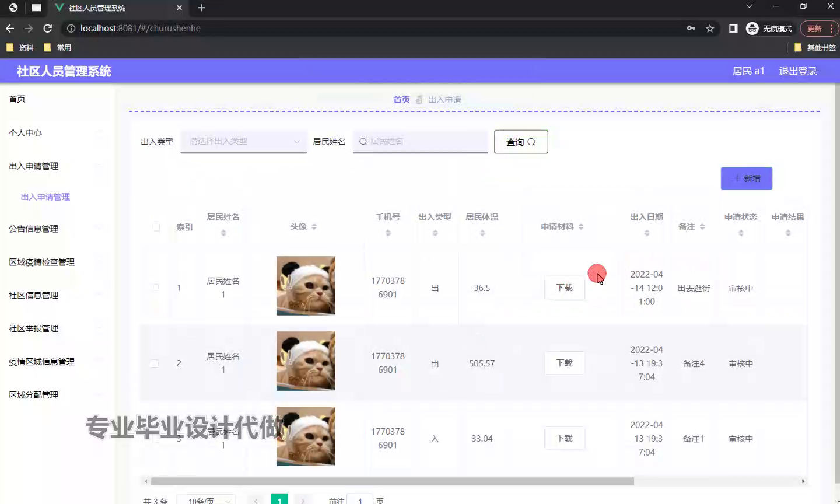Screen dimensions: 840x504
Task: Download materials for row with temperature 505.57
Action: coord(565,363)
